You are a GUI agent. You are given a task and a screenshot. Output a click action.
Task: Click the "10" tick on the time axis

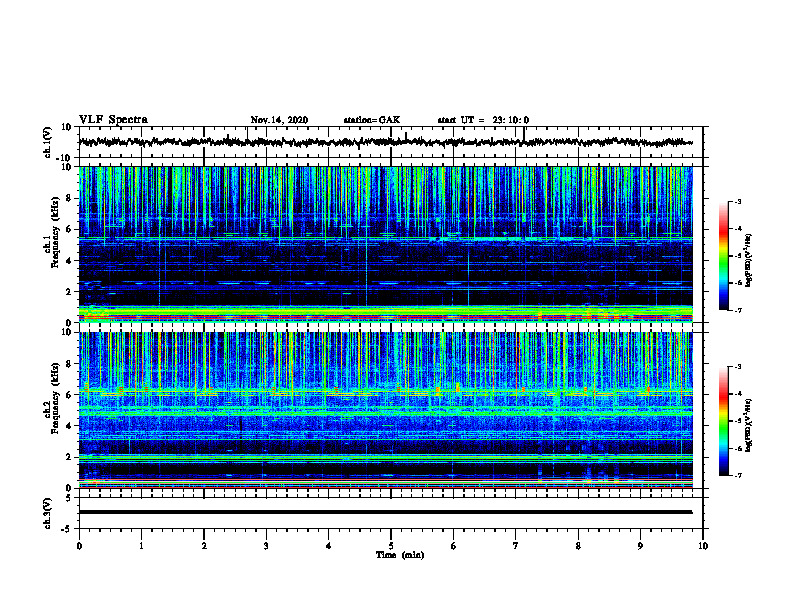pos(703,546)
